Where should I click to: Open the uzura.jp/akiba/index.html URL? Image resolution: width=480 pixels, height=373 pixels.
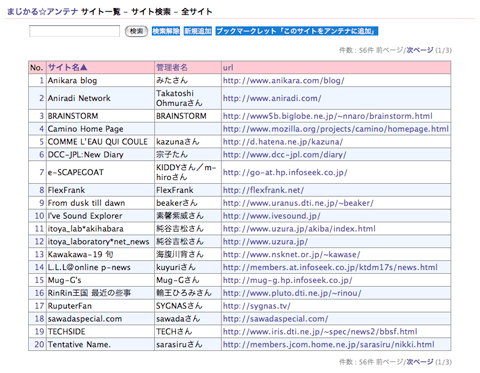click(299, 229)
